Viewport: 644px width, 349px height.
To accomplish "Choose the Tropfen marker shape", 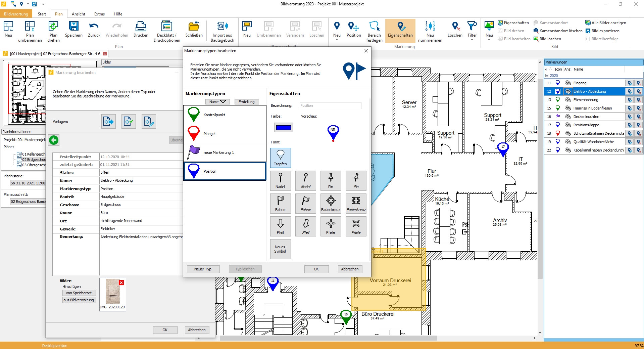I will (x=280, y=158).
